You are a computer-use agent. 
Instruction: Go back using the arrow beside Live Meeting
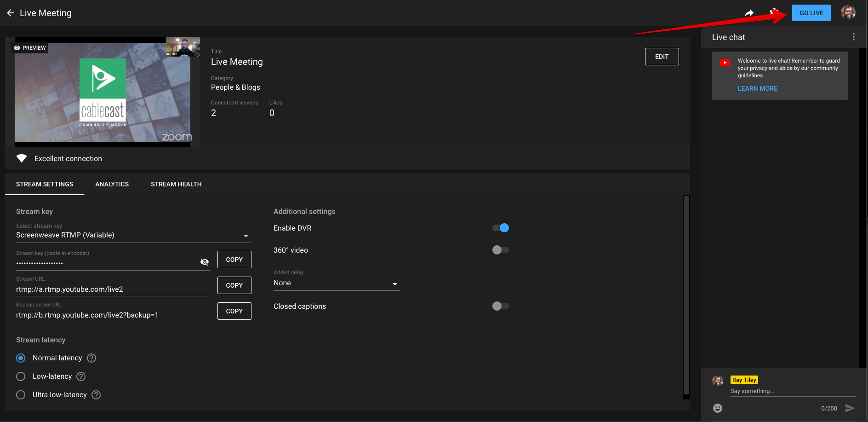[x=11, y=13]
